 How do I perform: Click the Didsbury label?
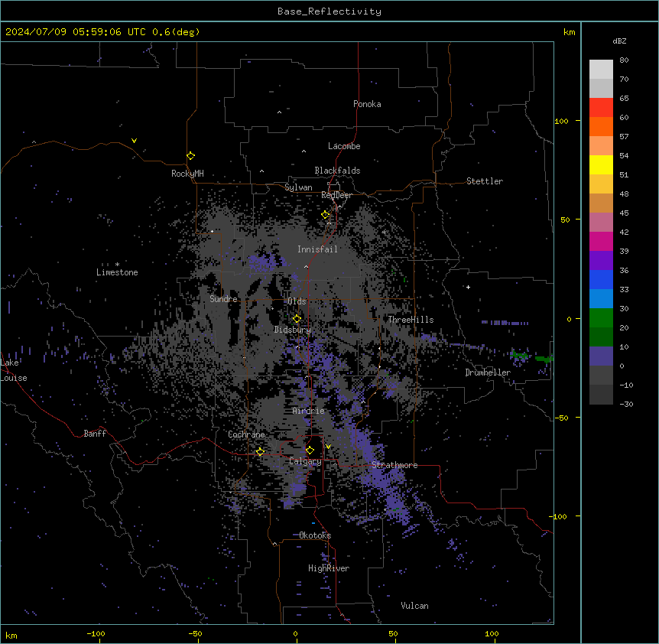tap(293, 330)
